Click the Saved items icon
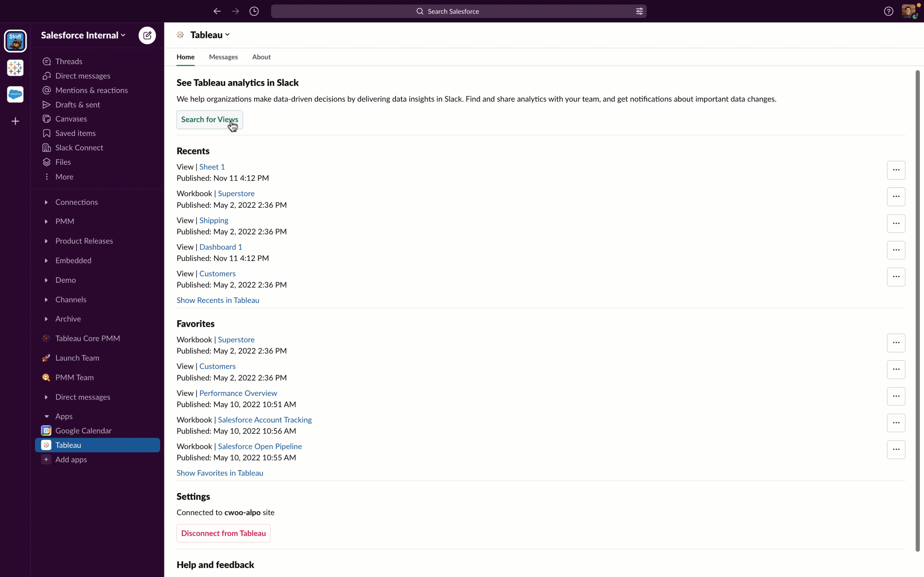This screenshot has height=577, width=924. click(46, 133)
